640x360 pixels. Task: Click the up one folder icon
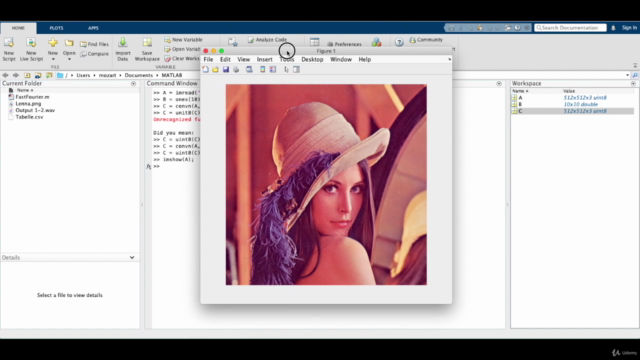click(x=27, y=75)
